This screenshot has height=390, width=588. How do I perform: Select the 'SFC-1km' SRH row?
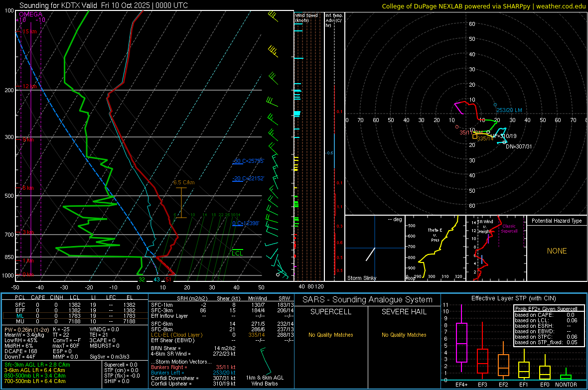click(x=222, y=305)
